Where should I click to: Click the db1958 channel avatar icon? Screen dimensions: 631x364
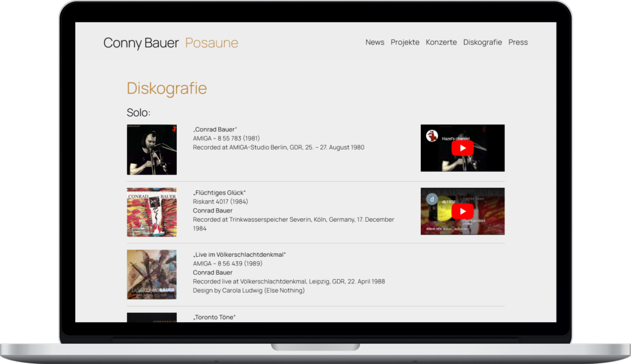point(433,199)
